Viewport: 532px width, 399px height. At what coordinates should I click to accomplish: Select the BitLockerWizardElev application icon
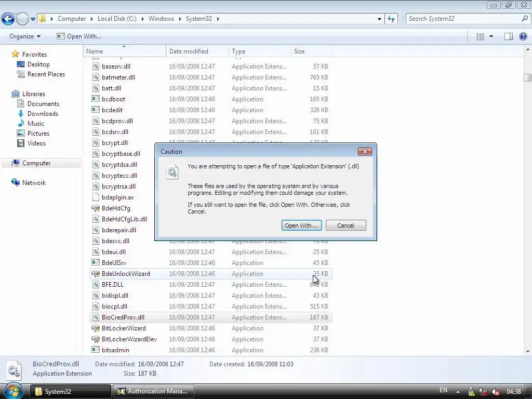[x=96, y=339]
